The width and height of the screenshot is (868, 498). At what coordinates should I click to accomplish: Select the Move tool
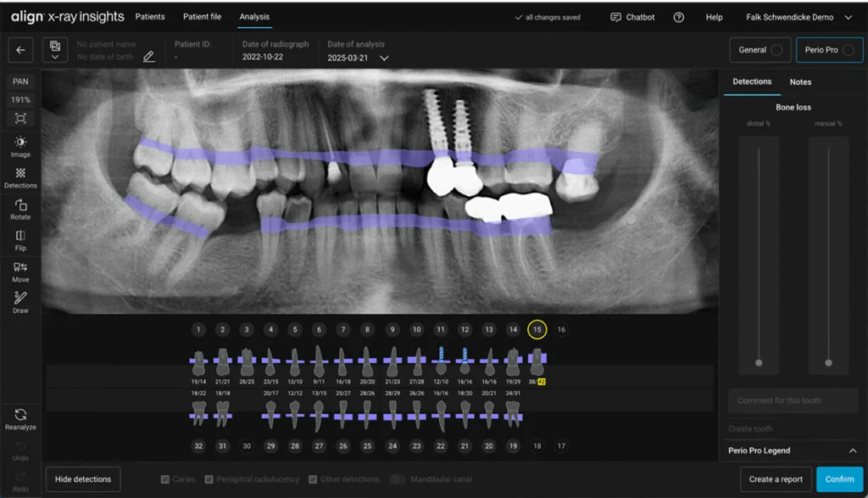tap(19, 271)
